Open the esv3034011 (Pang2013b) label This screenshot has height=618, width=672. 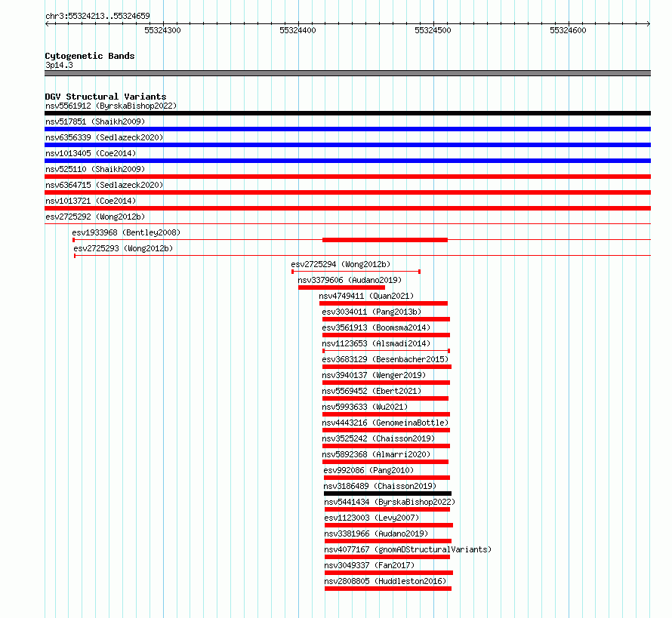pos(371,312)
